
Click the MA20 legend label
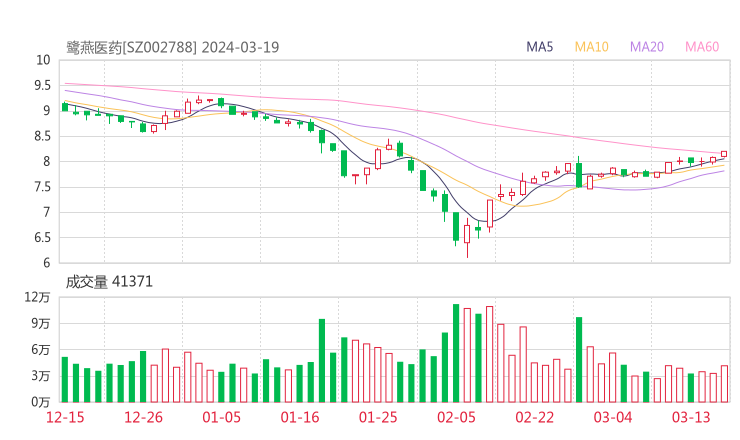647,47
